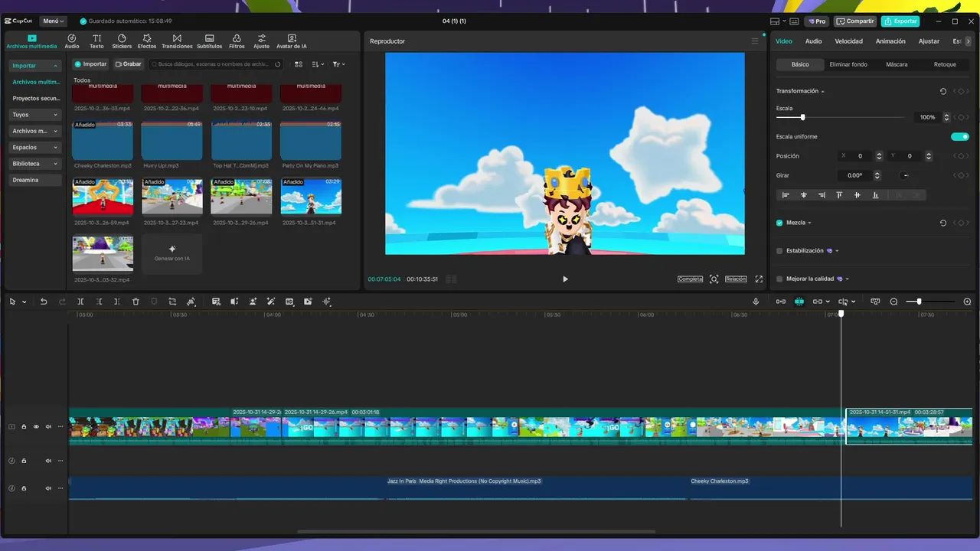Open the Stickers panel icon

[122, 41]
